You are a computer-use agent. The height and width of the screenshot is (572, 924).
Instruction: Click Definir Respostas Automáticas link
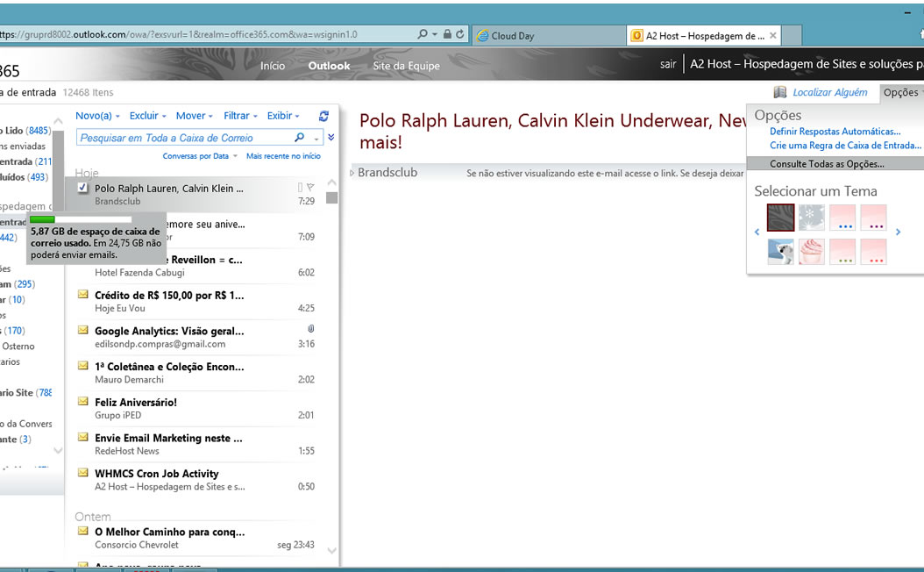835,132
